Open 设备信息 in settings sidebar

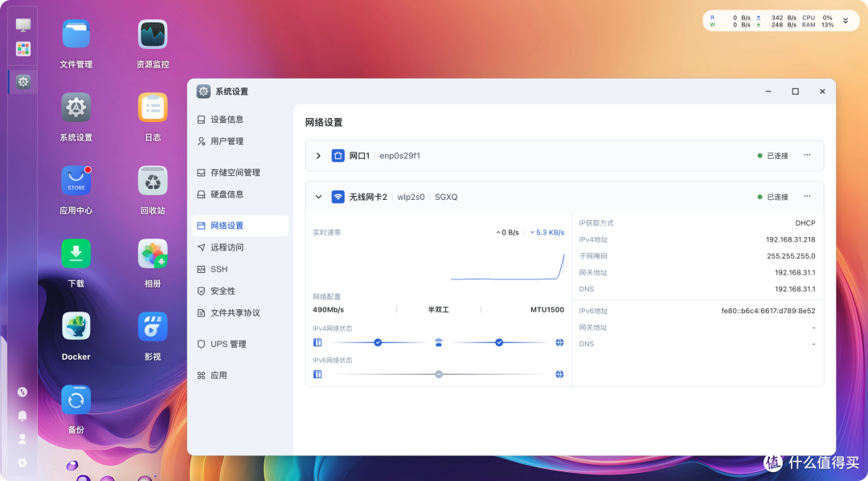tap(240, 120)
